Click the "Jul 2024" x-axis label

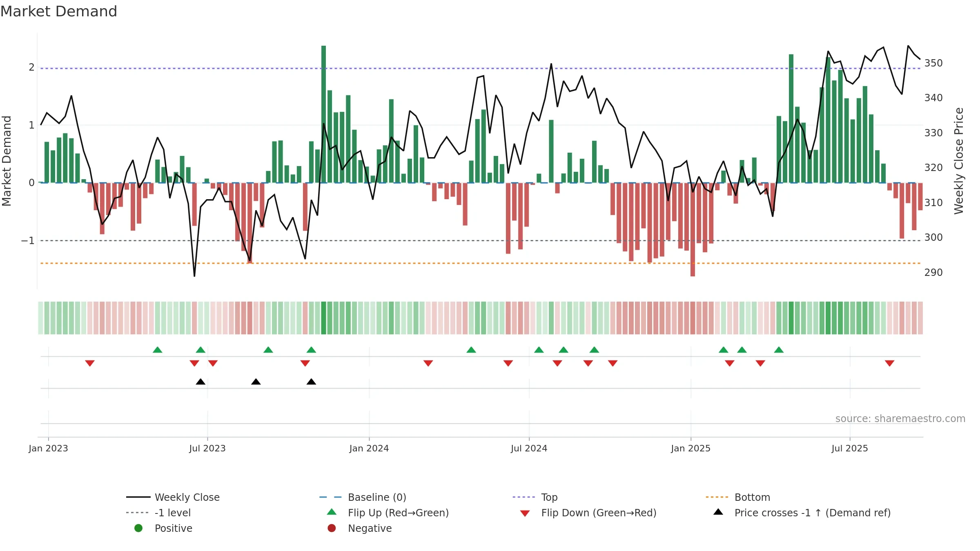[529, 448]
